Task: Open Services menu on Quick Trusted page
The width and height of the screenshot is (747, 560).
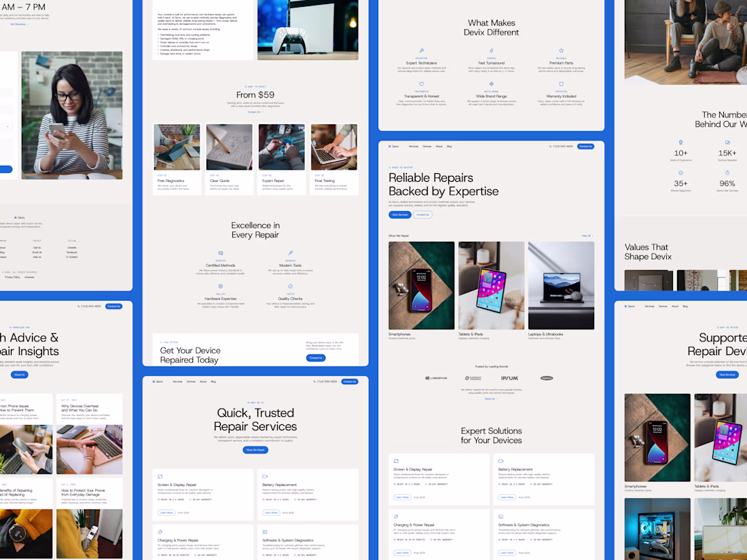Action: pyautogui.click(x=177, y=381)
